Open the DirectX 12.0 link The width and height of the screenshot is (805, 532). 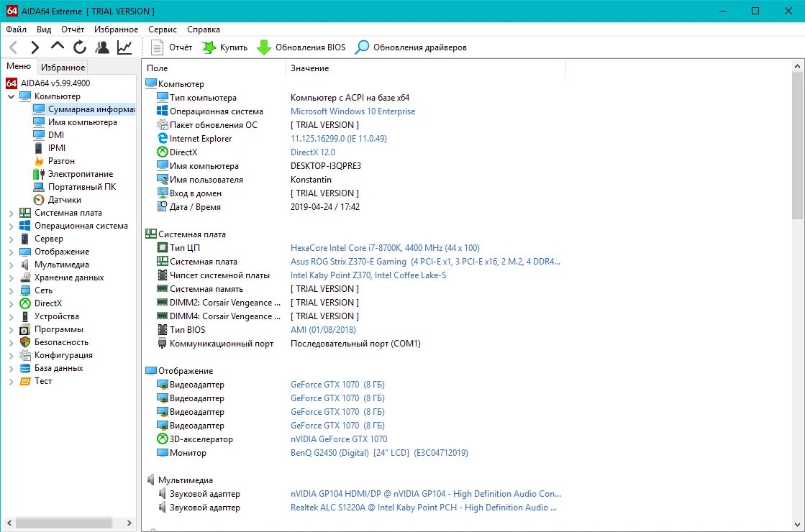coord(313,152)
